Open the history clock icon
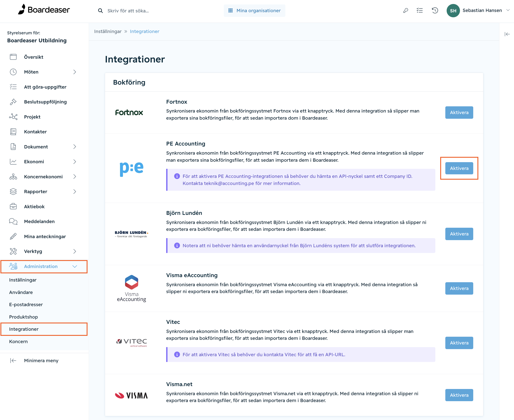Viewport: 514px width, 420px height. point(435,11)
